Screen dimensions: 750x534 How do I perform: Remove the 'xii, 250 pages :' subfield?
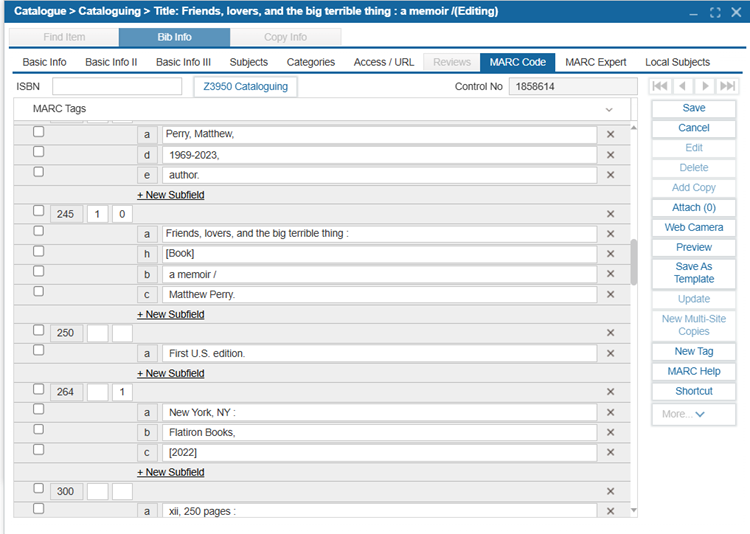coord(610,511)
